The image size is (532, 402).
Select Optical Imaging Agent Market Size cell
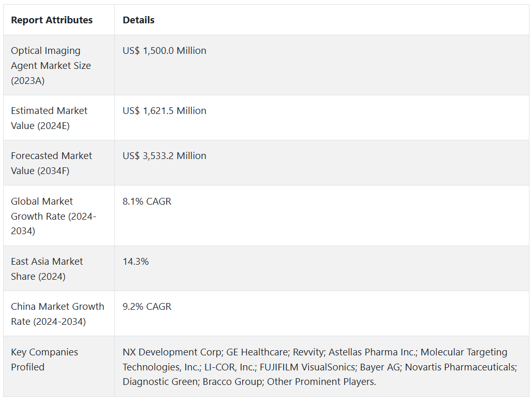pos(59,65)
